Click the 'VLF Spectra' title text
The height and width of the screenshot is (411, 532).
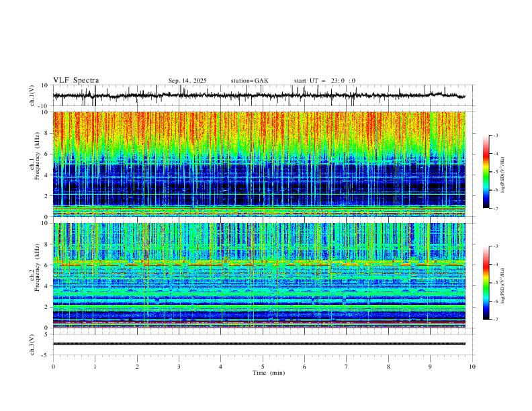pos(76,81)
